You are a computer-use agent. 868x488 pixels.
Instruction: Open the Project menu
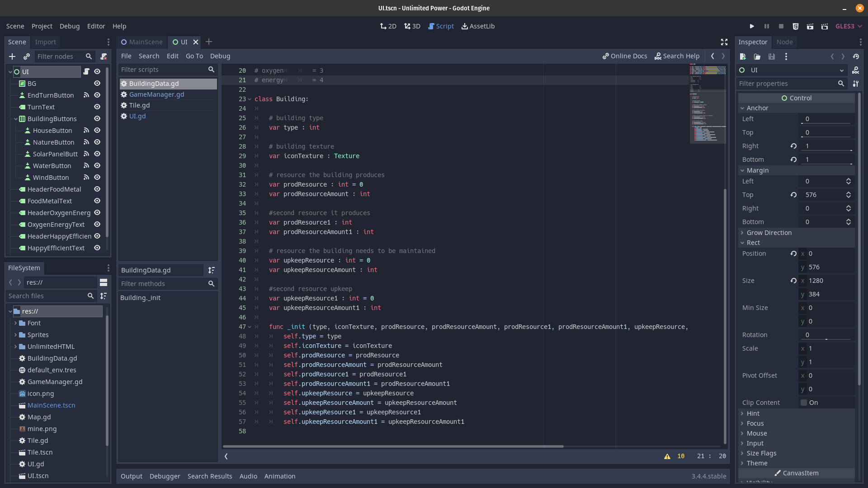point(42,26)
